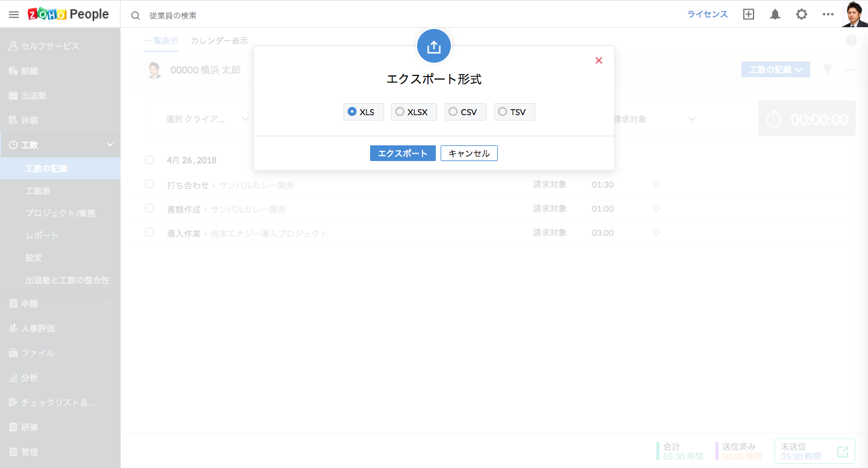This screenshot has width=868, height=468.
Task: Select the XLS format radio button
Action: click(x=352, y=112)
